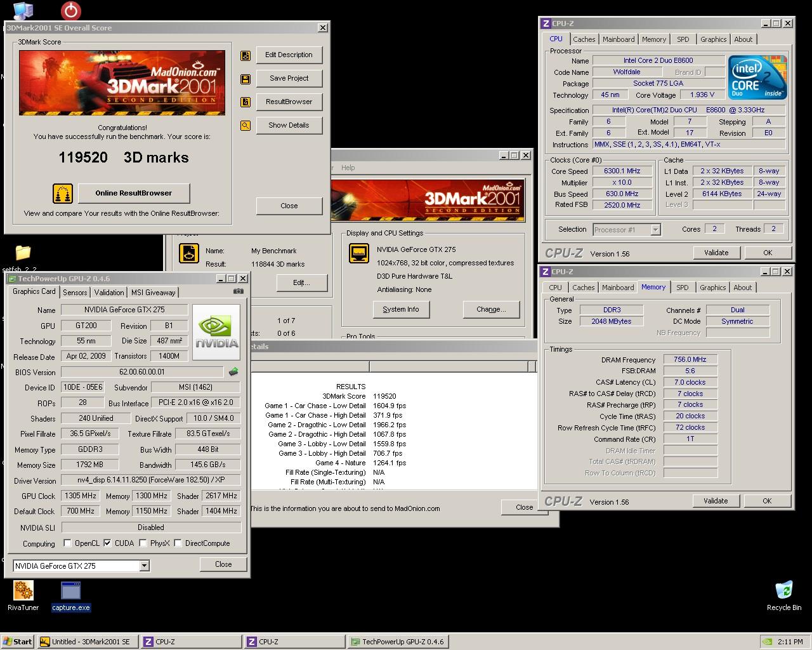Click the 3DMark2001 banner image in score dialog
The width and height of the screenshot is (812, 650).
[x=122, y=83]
